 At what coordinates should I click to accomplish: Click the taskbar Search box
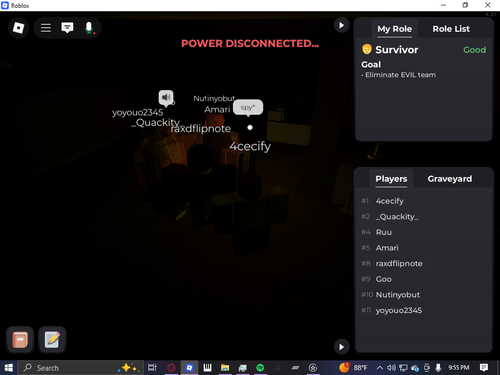pos(80,368)
